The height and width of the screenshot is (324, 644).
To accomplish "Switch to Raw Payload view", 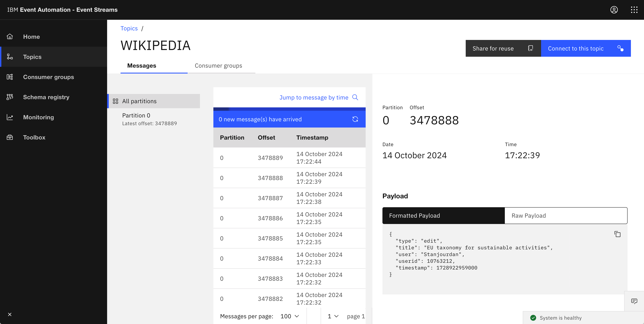I will coord(566,216).
